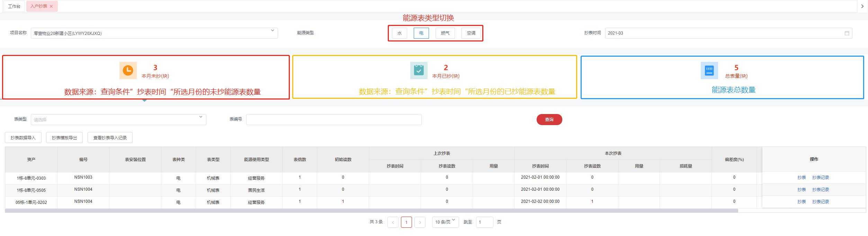Click the 表编号 meter number input field
Screen dimensions: 868x236
click(x=334, y=120)
